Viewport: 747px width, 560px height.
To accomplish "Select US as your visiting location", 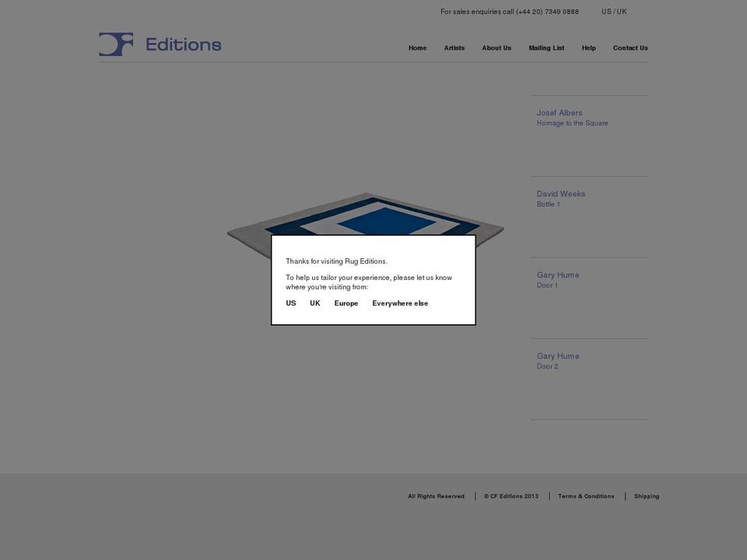I will click(x=291, y=303).
